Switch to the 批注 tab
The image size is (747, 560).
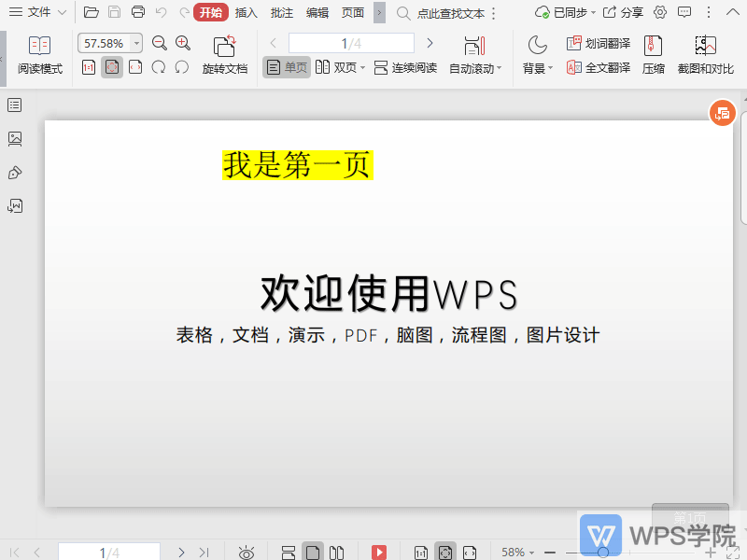pos(282,12)
